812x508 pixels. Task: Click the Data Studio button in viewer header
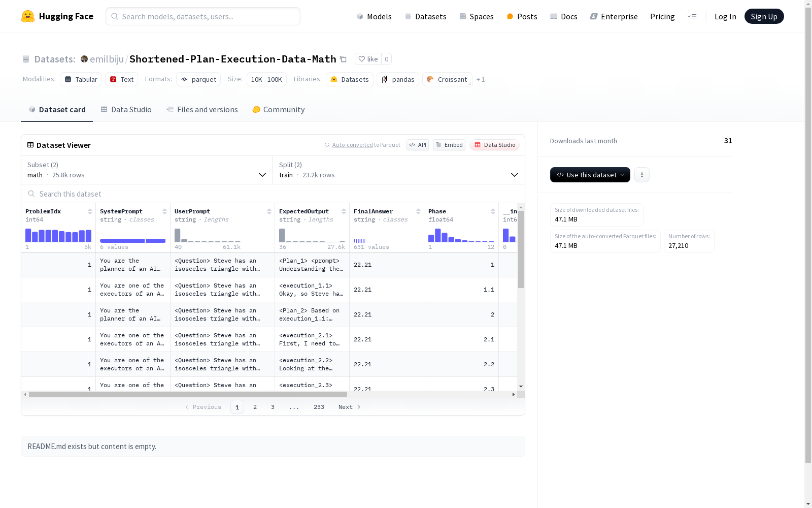click(494, 145)
